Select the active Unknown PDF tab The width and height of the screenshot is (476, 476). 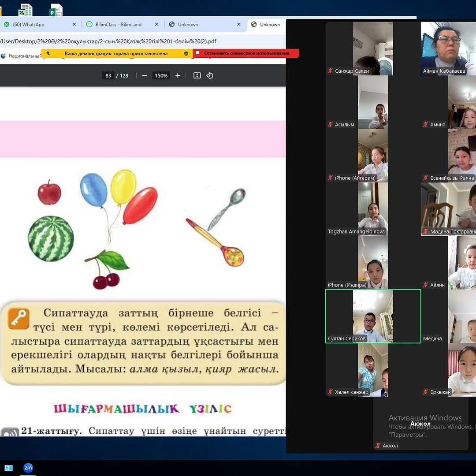pyautogui.click(x=267, y=25)
